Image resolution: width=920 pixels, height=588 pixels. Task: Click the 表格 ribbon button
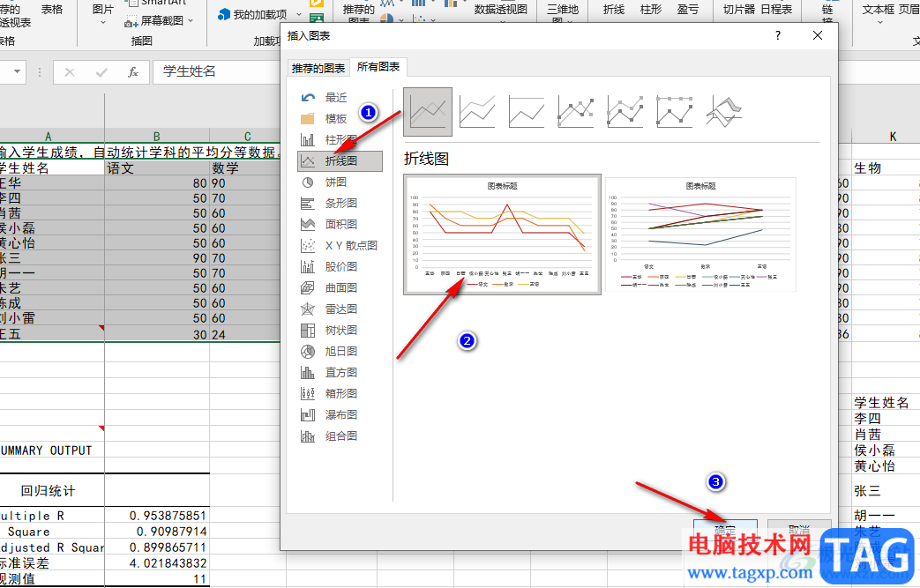click(52, 10)
